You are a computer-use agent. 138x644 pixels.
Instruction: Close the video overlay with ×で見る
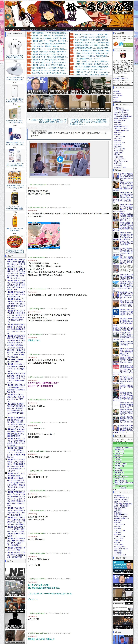tap(85, 146)
